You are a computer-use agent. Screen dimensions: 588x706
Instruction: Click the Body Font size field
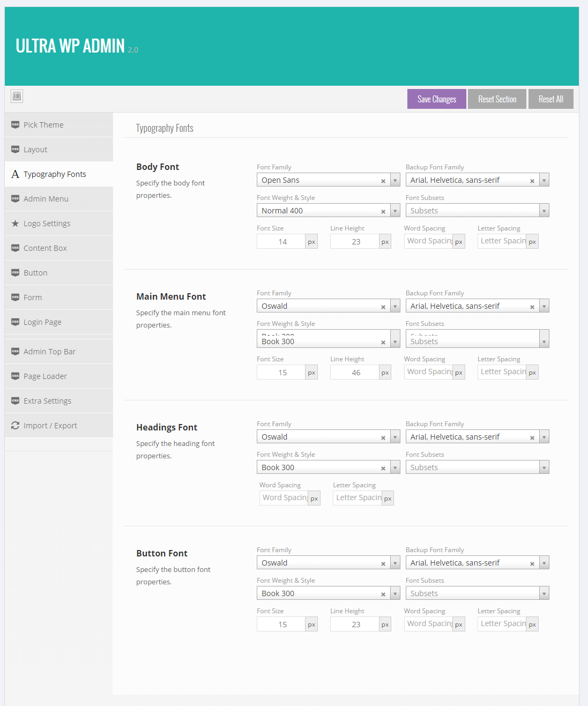(x=281, y=242)
